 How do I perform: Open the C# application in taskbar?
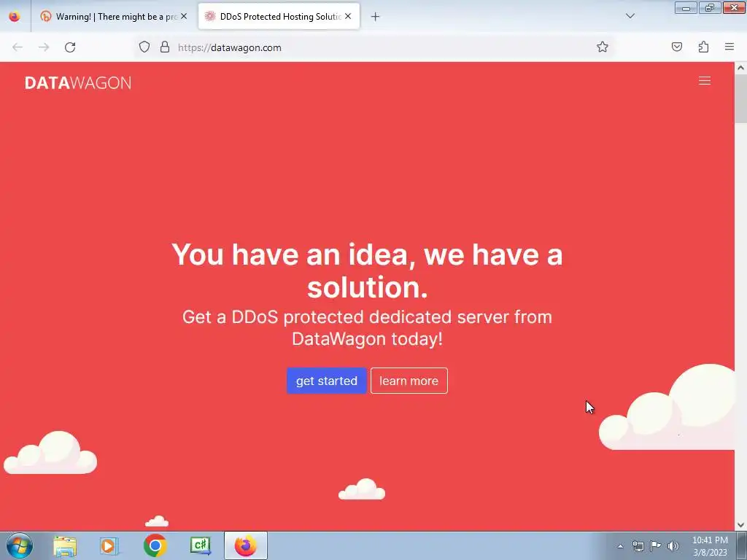[x=200, y=546]
